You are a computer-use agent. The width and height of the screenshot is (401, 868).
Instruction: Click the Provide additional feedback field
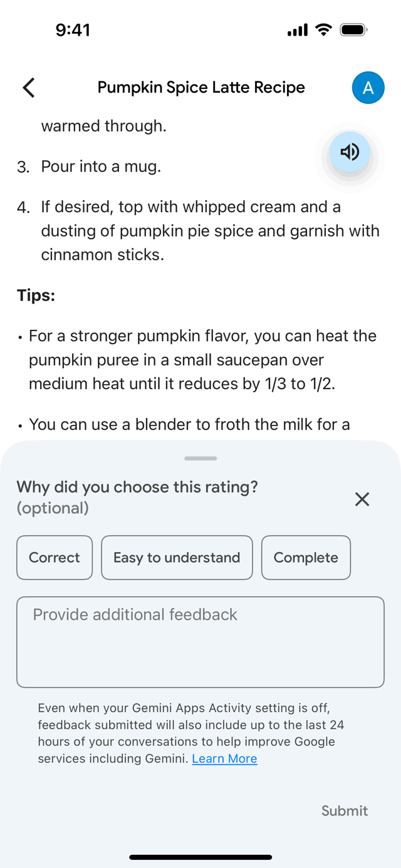pyautogui.click(x=200, y=642)
